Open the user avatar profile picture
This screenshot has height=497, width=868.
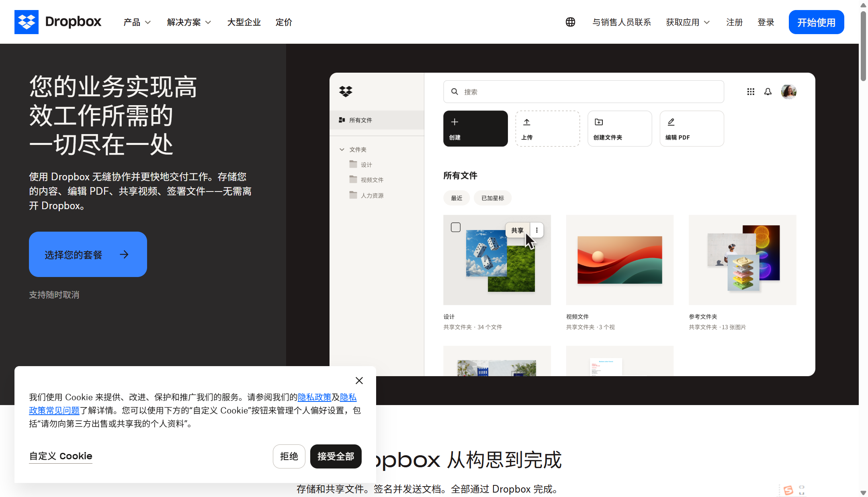(x=788, y=92)
